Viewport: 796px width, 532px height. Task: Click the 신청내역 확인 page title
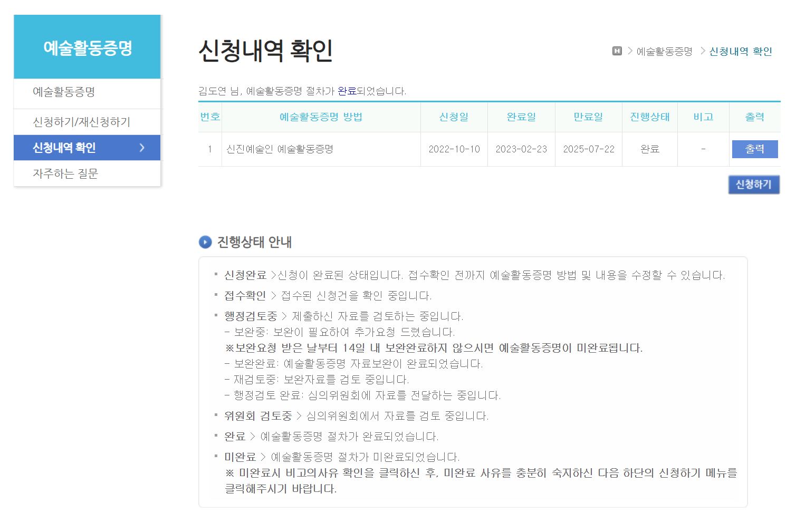(x=265, y=51)
